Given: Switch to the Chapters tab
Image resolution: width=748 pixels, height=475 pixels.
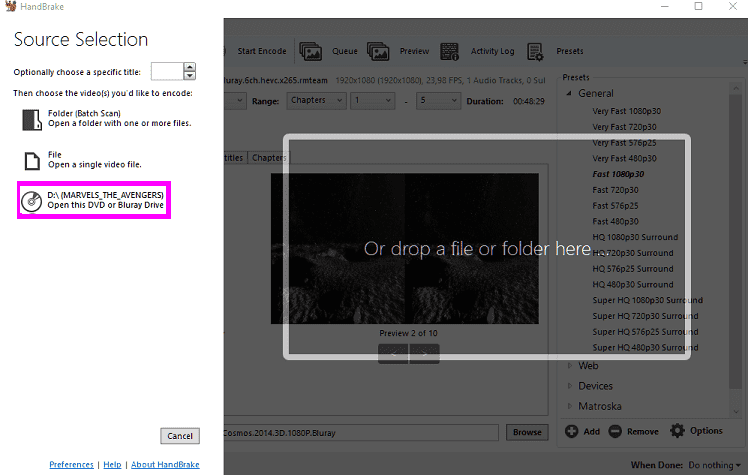Looking at the screenshot, I should 268,158.
